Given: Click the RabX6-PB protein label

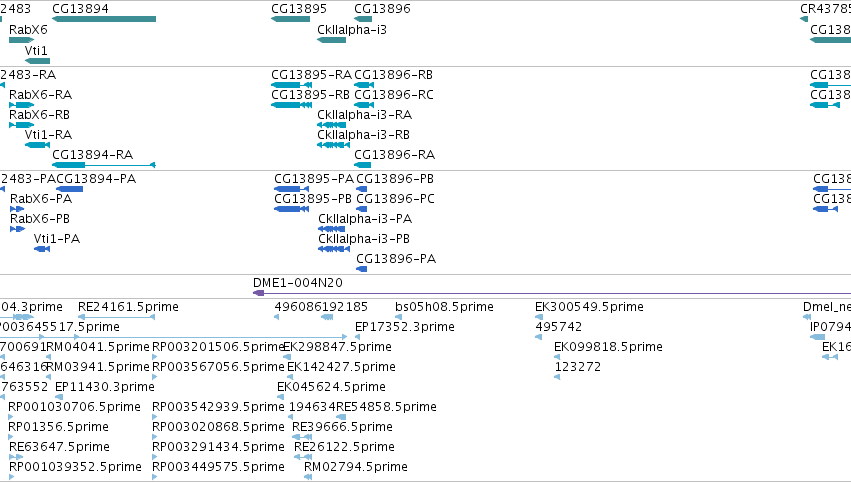Looking at the screenshot, I should (40, 219).
